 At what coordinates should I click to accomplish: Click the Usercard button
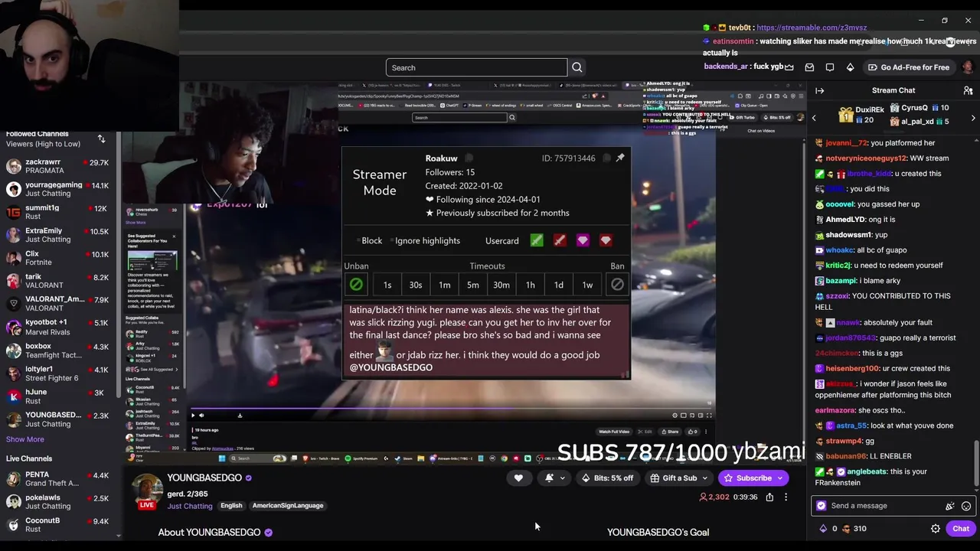click(x=502, y=241)
